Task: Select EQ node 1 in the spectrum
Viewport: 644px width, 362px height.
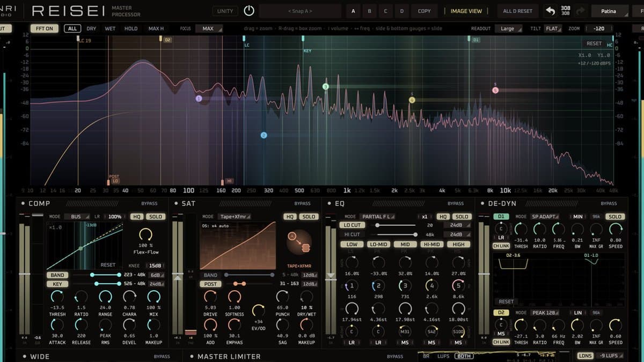Action: pos(199,99)
